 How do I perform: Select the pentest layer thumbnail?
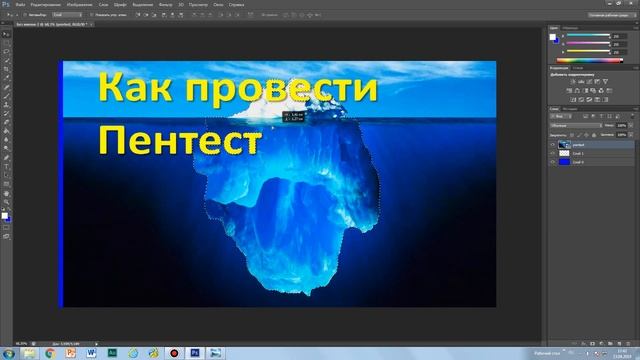(x=564, y=144)
